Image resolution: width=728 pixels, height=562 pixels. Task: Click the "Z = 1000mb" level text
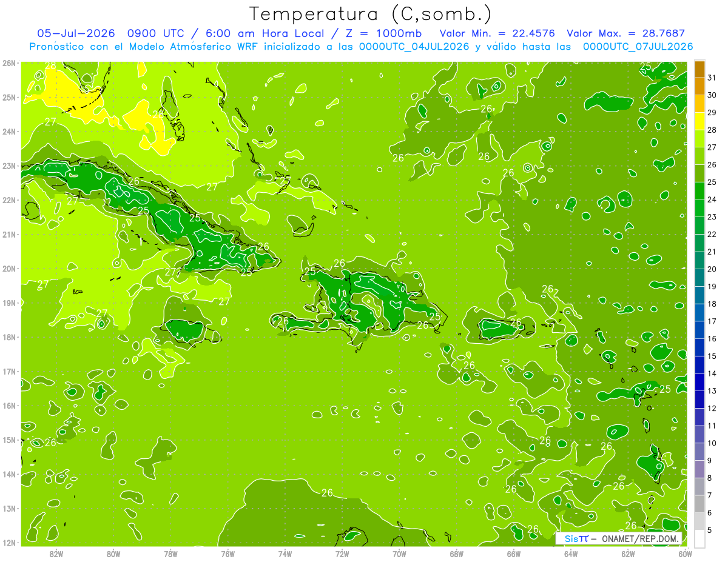[385, 33]
